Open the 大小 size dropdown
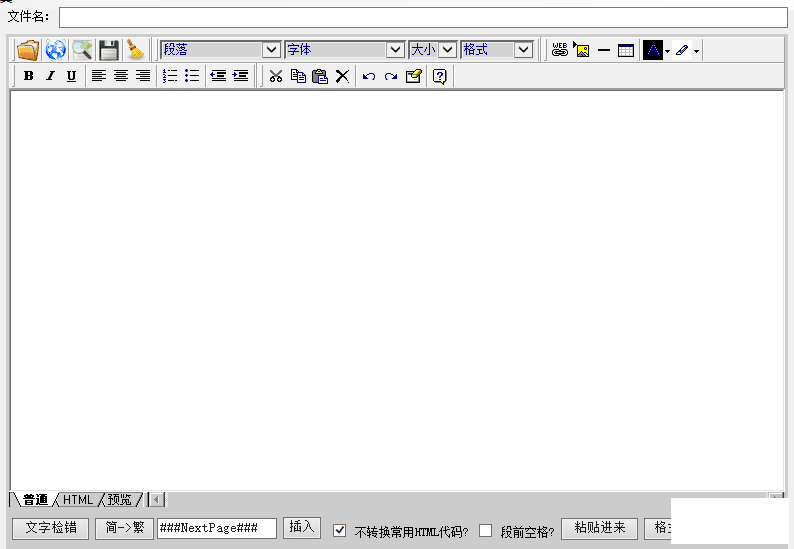 433,50
